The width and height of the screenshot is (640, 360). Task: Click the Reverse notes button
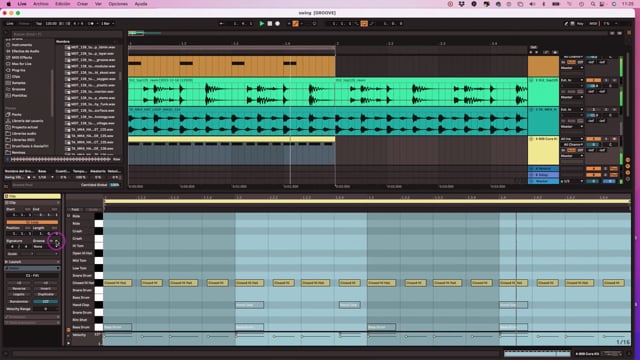[x=19, y=289]
